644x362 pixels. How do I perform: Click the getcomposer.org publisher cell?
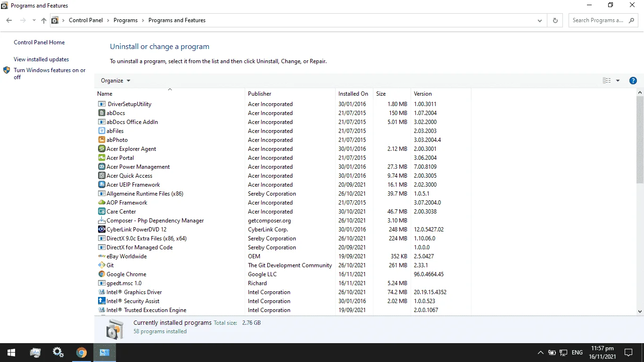269,221
